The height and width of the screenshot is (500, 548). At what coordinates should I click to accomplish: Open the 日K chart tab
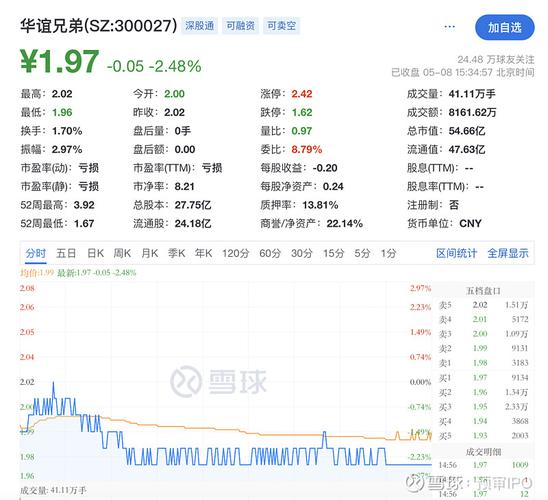tap(95, 253)
